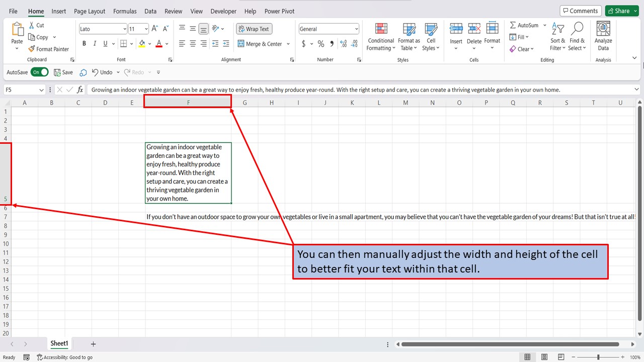Screen dimensions: 644x362
Task: Click the Analyze Data icon
Action: (x=603, y=34)
